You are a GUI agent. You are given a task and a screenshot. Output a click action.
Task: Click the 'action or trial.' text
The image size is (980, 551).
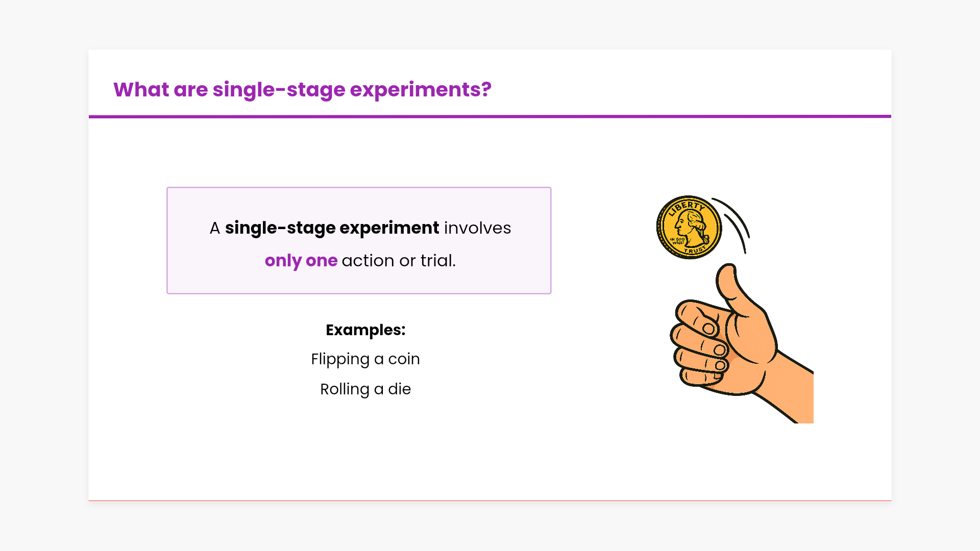tap(399, 261)
